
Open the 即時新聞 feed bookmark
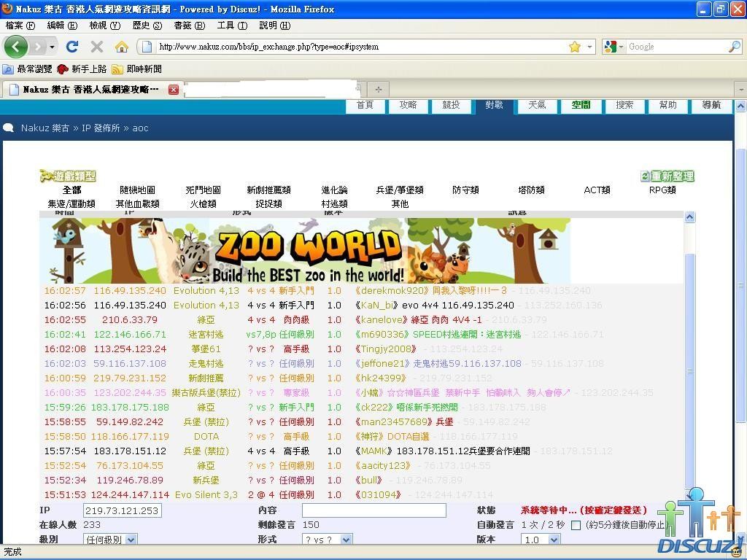tap(136, 69)
